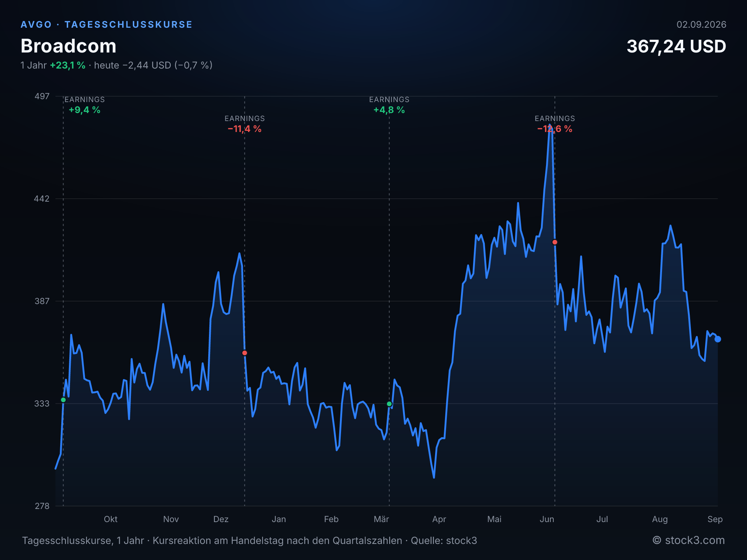
Task: Click the "−12,6 %" earnings reaction value
Action: pos(555,129)
